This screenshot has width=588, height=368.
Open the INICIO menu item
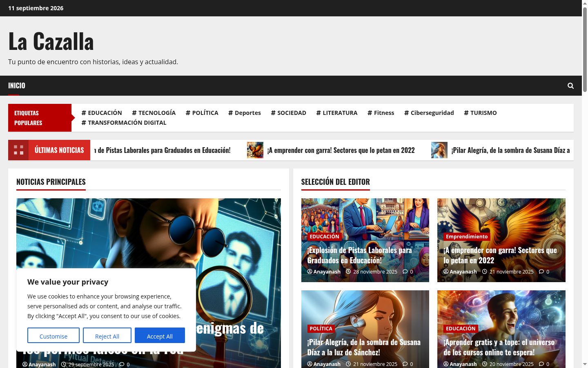click(17, 85)
